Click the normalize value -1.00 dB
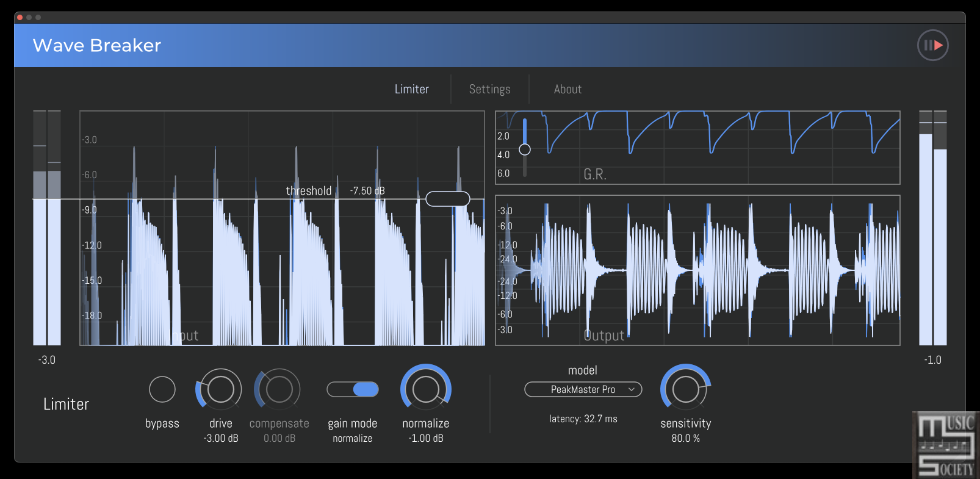Screen dimensions: 980x479 pos(426,438)
